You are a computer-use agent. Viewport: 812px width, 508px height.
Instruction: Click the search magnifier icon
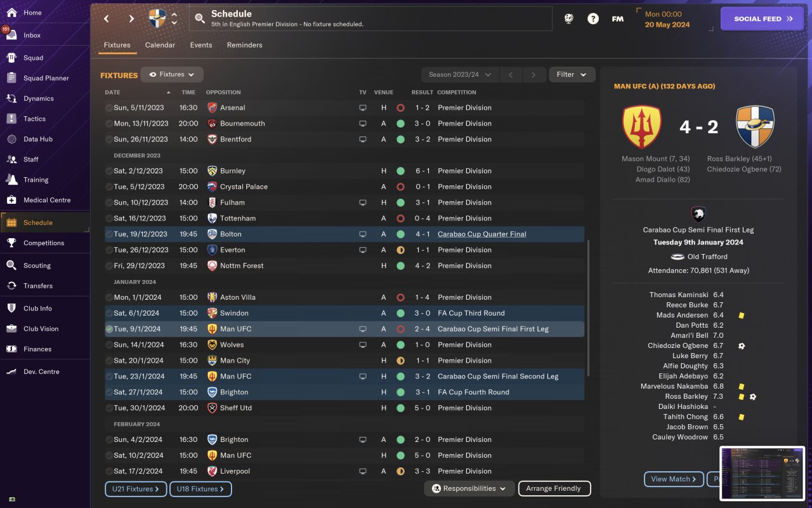pos(200,19)
